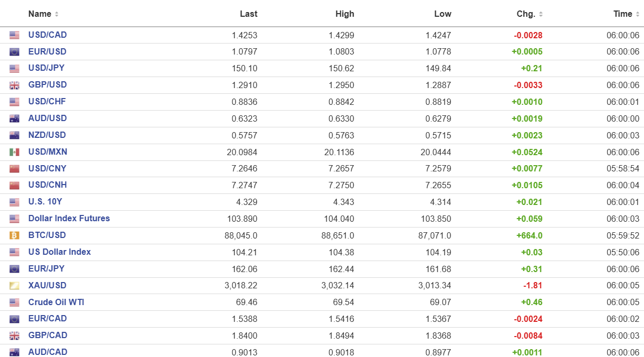Viewport: 644px width, 357px height.
Task: Click the Mexican flag icon beside USD/MXN
Action: point(14,152)
